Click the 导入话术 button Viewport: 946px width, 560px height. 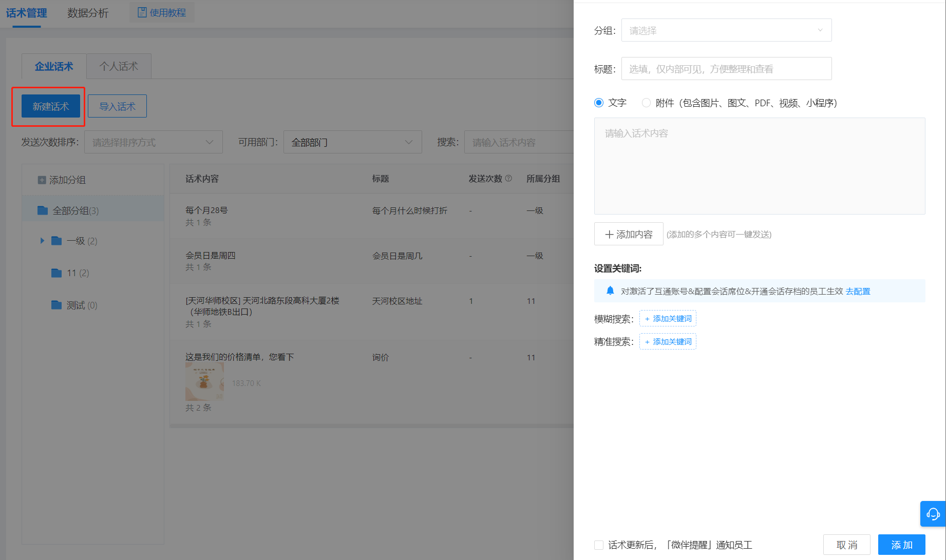pyautogui.click(x=117, y=106)
